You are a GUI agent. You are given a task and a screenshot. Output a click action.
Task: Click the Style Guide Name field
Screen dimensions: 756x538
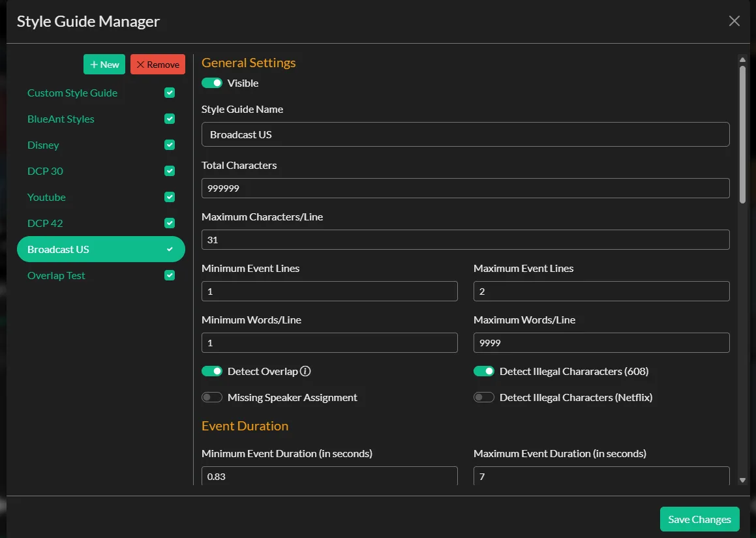(465, 134)
